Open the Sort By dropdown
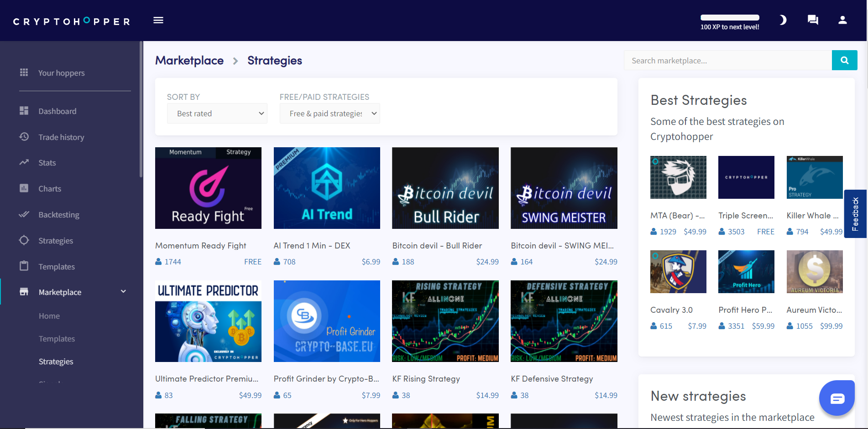Viewport: 868px width, 429px height. tap(217, 114)
